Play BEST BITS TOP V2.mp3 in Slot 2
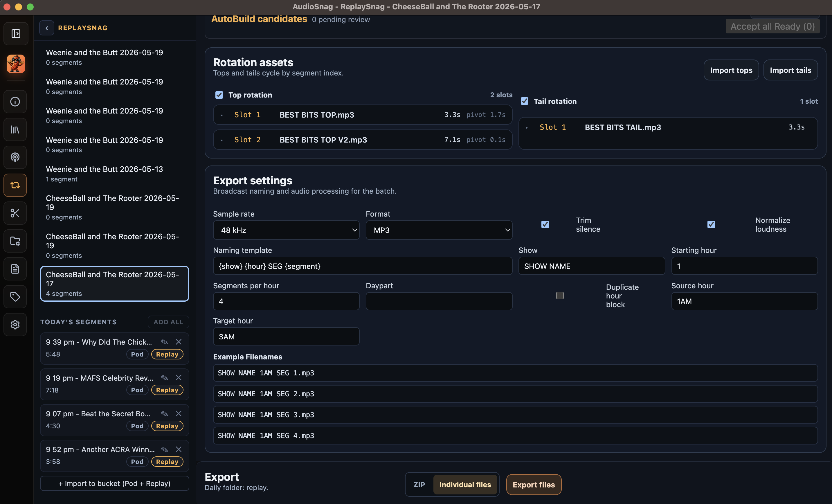The image size is (832, 504). (x=221, y=140)
